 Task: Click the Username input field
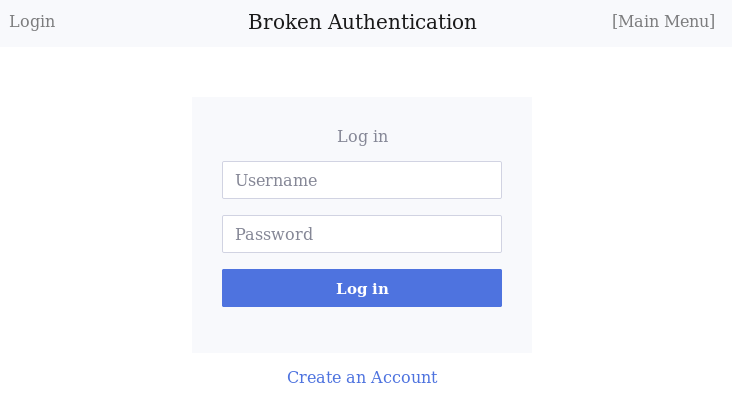click(361, 180)
